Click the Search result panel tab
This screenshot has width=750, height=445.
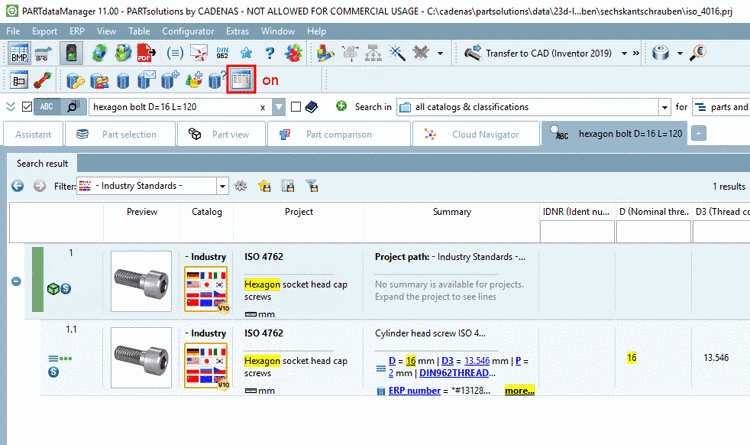[x=42, y=164]
